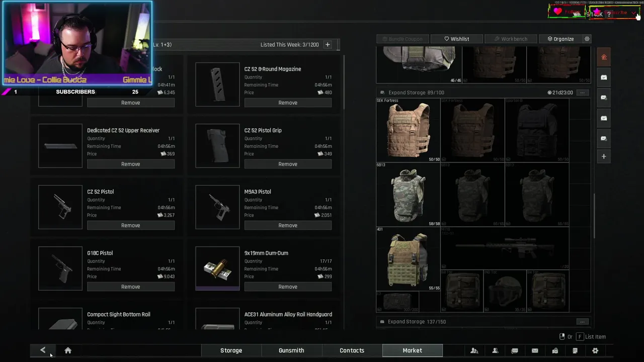Select the bright SEK Fortress armor item

pos(408,130)
